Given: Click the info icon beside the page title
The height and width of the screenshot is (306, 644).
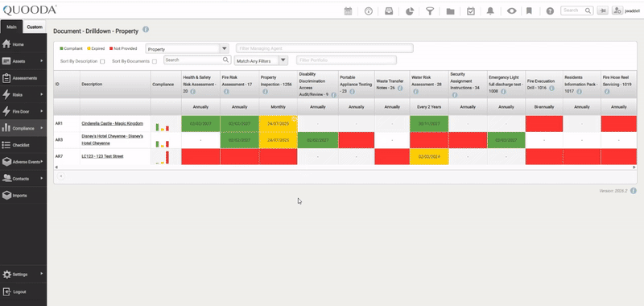Looking at the screenshot, I should 146,30.
